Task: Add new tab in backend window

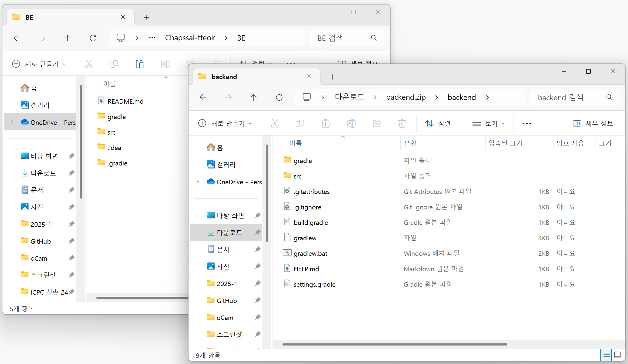Action: (332, 77)
